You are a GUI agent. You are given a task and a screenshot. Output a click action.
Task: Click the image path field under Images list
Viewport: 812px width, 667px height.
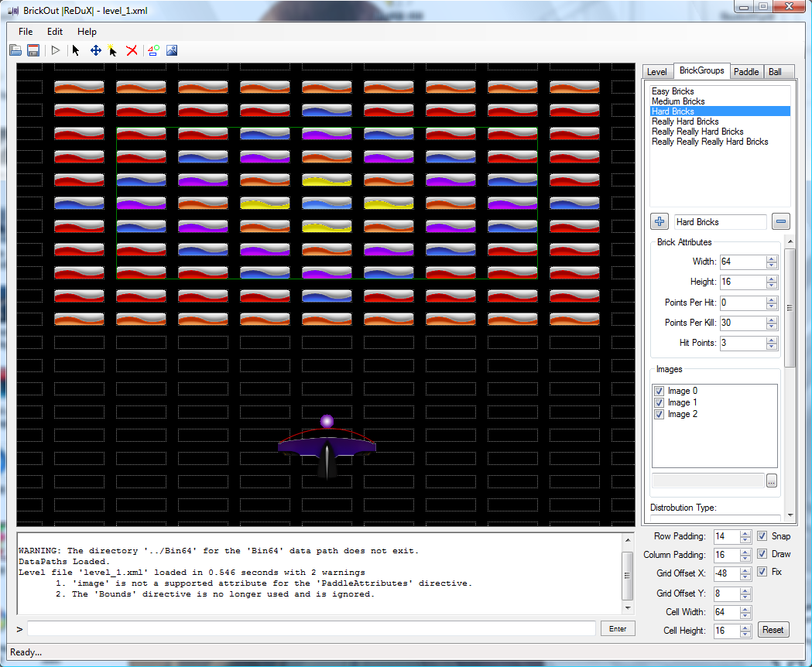coord(708,481)
